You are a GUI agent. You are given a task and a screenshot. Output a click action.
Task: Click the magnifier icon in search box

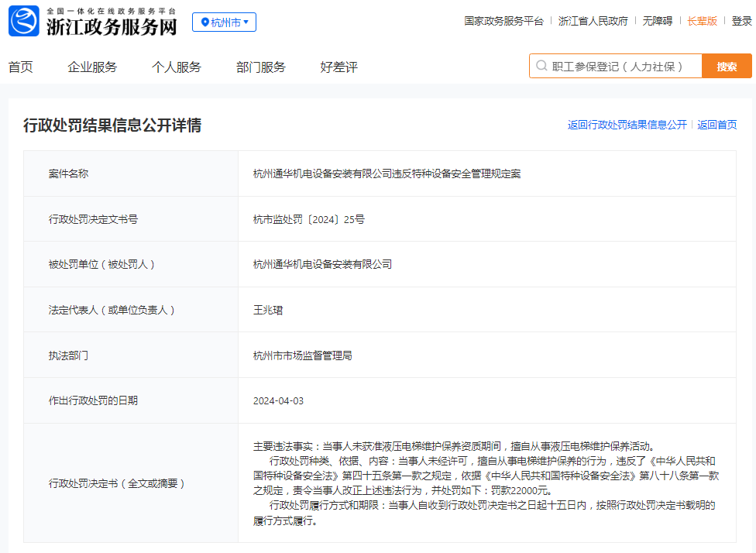click(x=541, y=67)
